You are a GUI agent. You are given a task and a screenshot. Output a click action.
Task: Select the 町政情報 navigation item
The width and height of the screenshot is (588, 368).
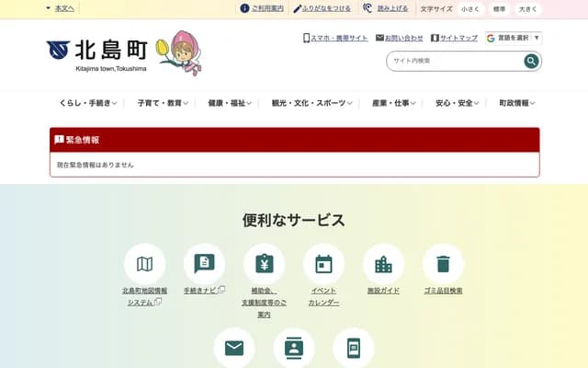516,103
